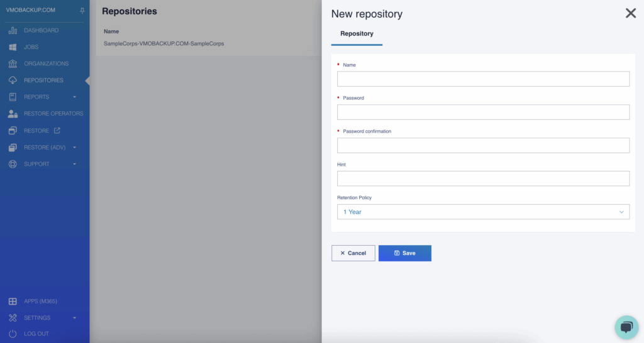Pin the sidebar with pin icon

point(82,10)
